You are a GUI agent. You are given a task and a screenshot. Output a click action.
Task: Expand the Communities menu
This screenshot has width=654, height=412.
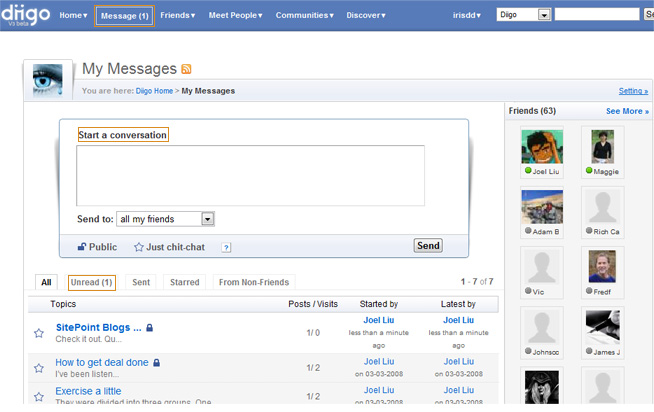click(304, 15)
